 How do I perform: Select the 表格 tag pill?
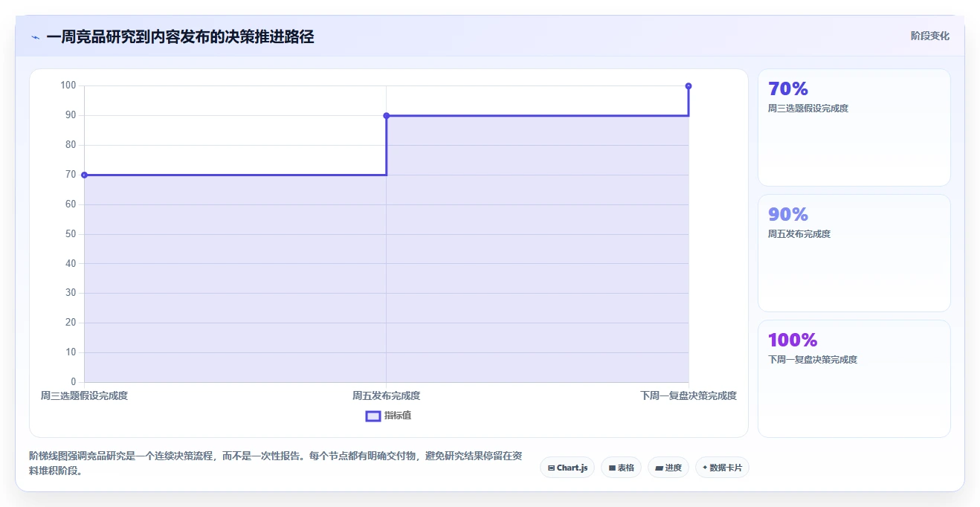click(x=621, y=468)
